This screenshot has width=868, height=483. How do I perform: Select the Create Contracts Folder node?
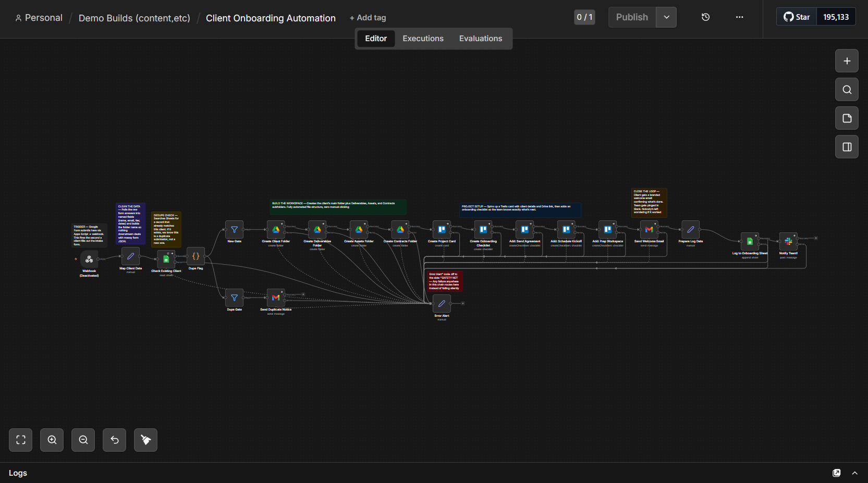click(400, 229)
